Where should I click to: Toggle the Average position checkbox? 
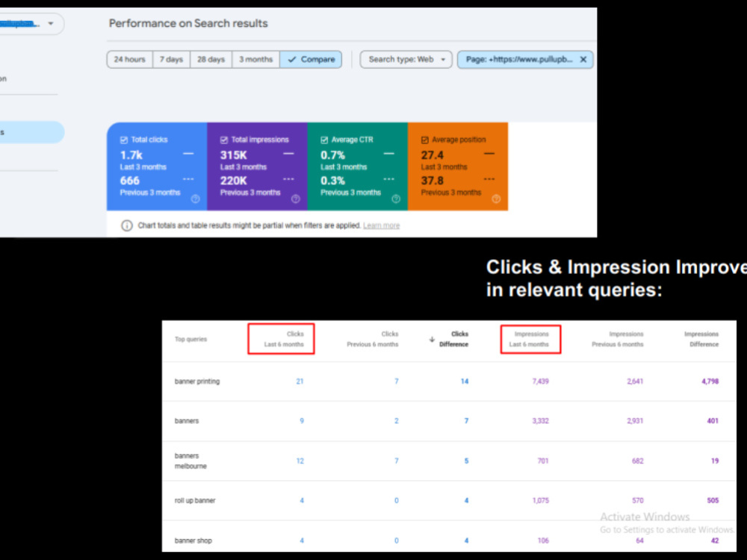[425, 140]
